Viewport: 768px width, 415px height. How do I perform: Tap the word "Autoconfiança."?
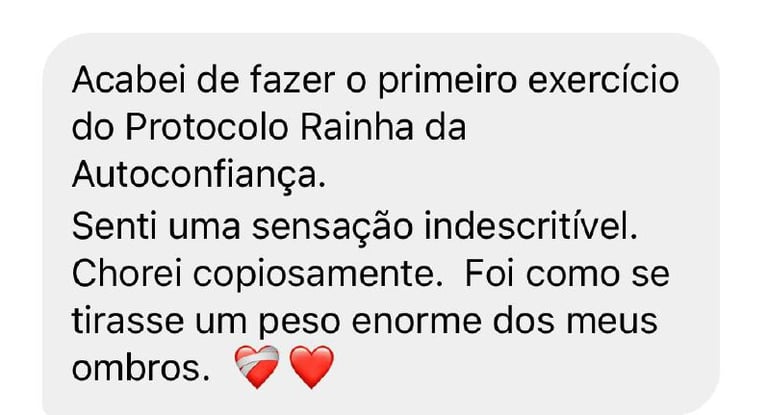(x=199, y=175)
